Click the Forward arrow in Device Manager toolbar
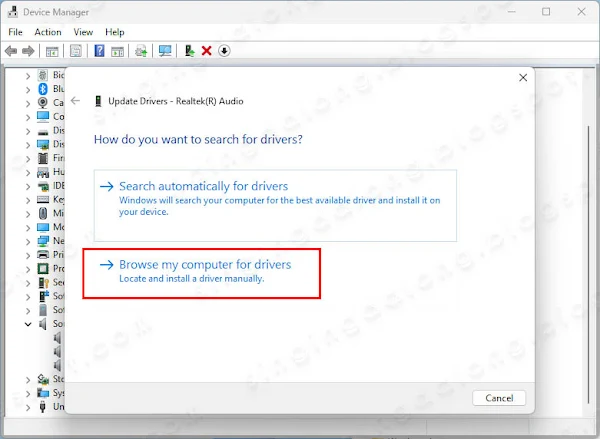This screenshot has height=439, width=600. pyautogui.click(x=28, y=51)
